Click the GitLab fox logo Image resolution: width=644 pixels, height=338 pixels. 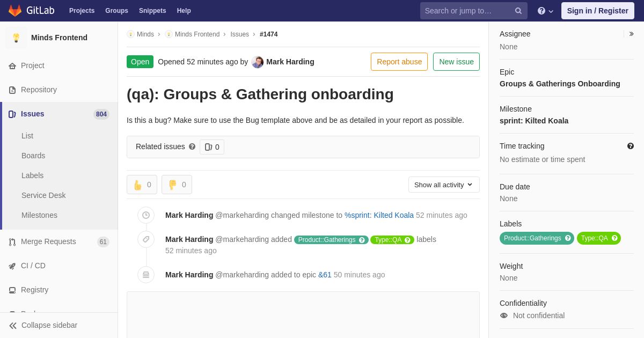[15, 11]
